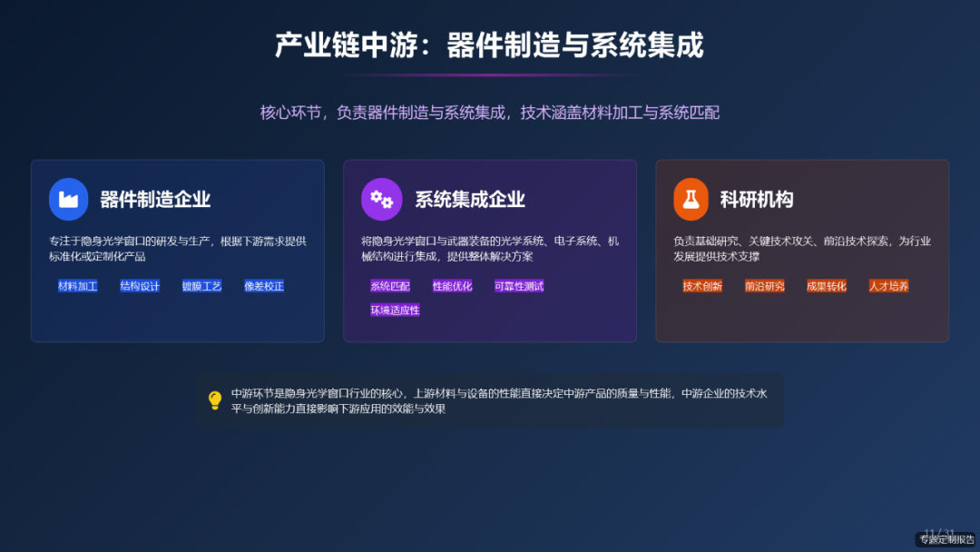Select the 前沿研究 tab label
Screen dimensions: 980x552
[764, 286]
